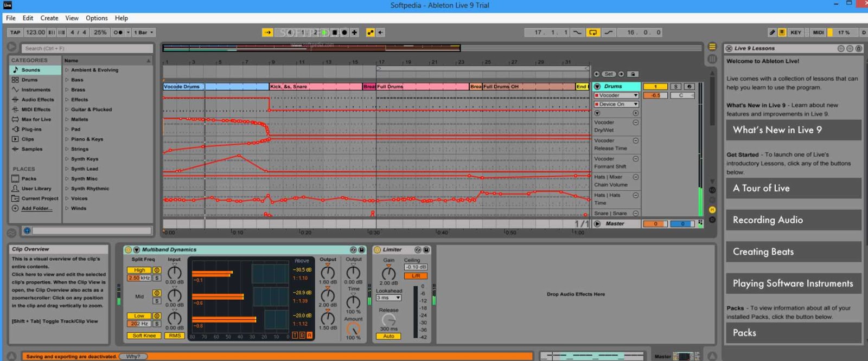Select the MIDI Effects category

(36, 109)
